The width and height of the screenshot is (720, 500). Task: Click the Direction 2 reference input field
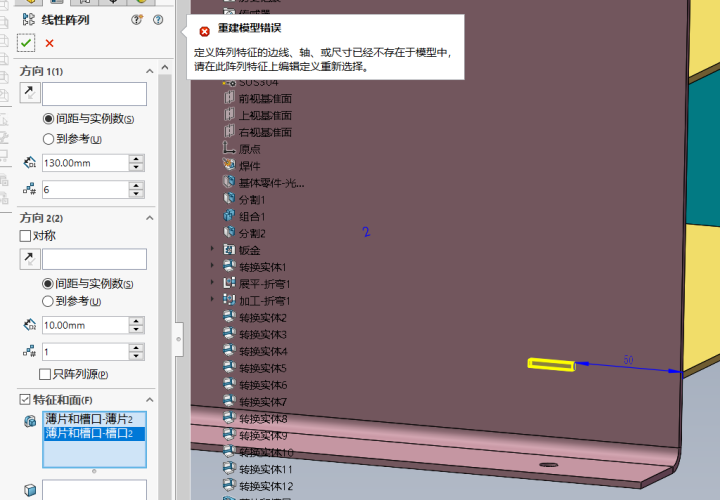coord(94,259)
